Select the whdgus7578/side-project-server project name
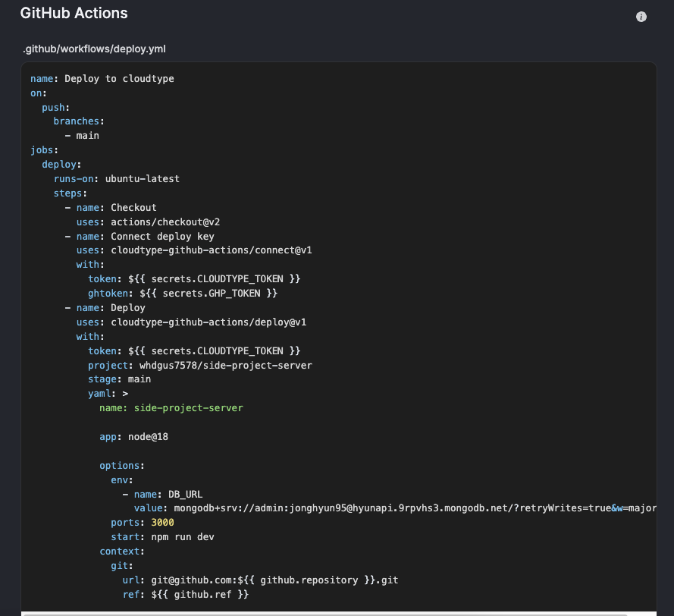 229,364
